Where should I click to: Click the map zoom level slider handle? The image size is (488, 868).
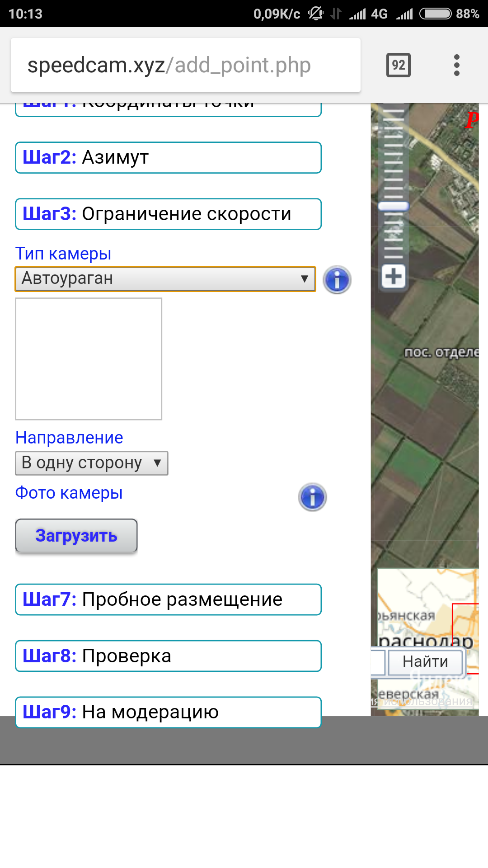(x=393, y=207)
